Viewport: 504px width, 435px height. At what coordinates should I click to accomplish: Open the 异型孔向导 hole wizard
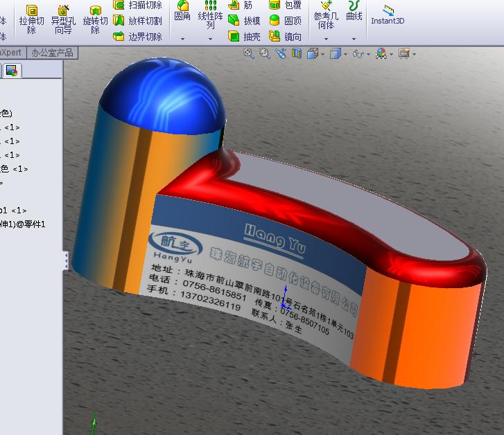63,19
